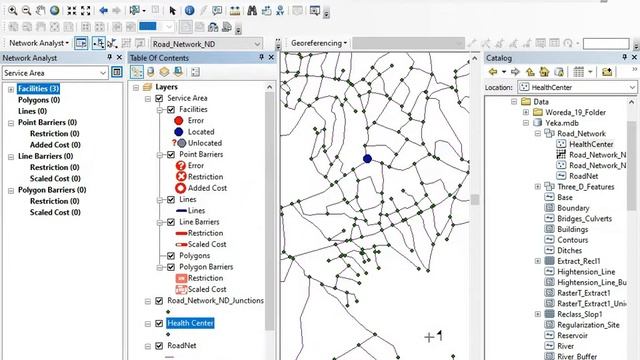Expand Facilities (3) in Network Analyst window
Image resolution: width=640 pixels, height=360 pixels.
(x=11, y=89)
